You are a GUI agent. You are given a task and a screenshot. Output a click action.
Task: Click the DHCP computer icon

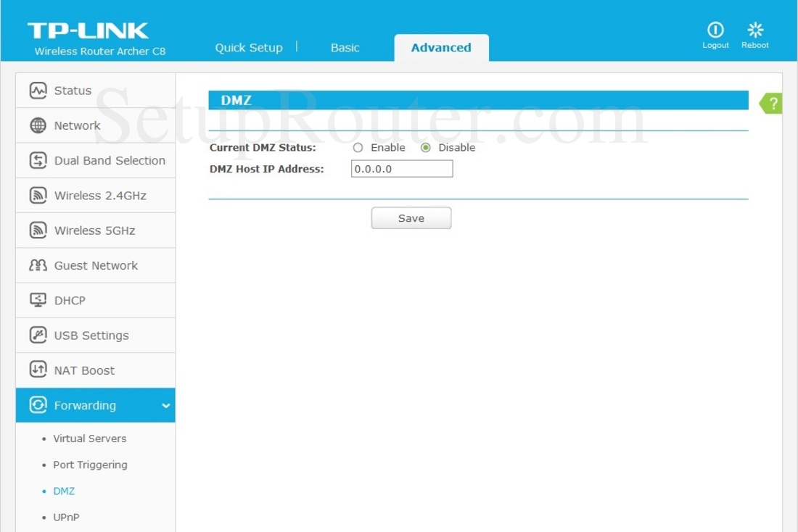(x=40, y=300)
